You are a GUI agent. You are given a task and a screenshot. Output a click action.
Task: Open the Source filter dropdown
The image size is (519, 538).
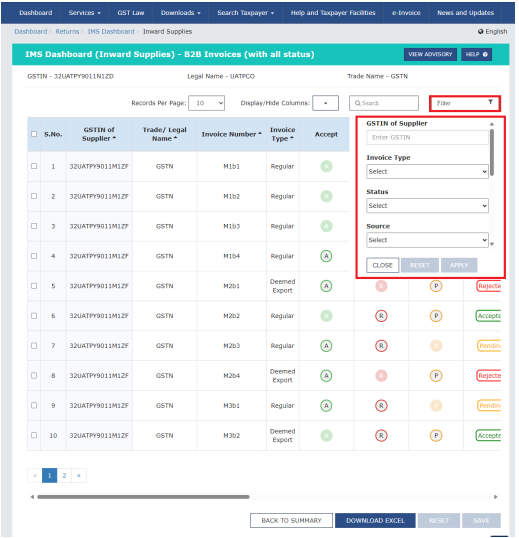427,240
